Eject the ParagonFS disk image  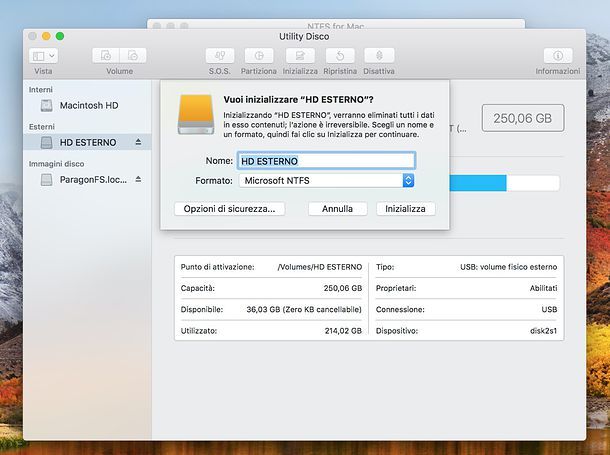click(x=138, y=179)
